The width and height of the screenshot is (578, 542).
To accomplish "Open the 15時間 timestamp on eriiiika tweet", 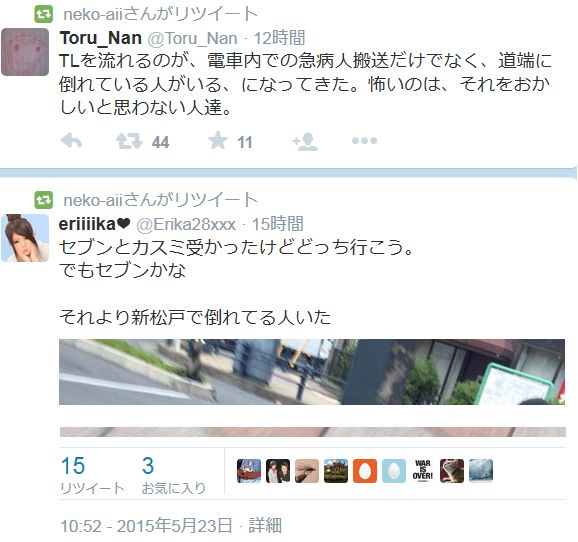I will coord(278,224).
